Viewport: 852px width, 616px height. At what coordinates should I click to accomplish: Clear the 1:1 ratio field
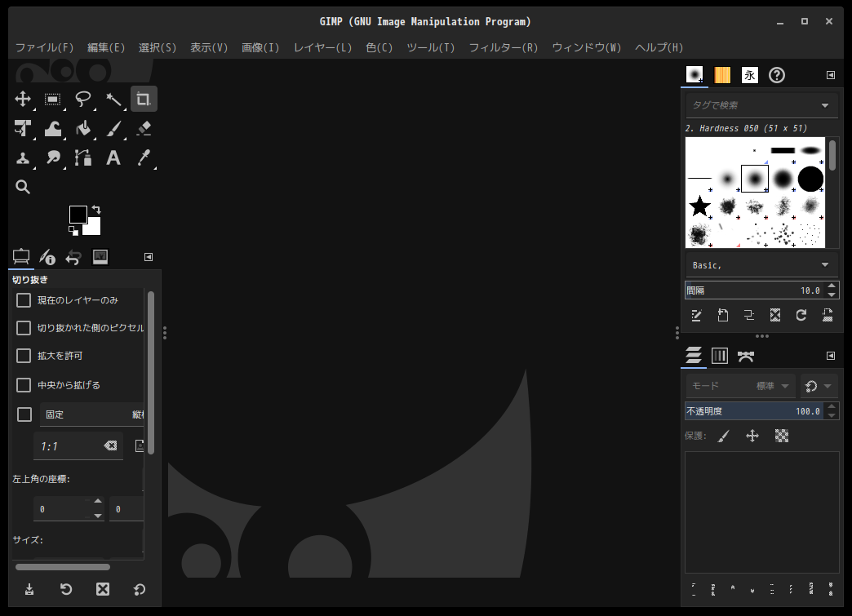pyautogui.click(x=110, y=446)
